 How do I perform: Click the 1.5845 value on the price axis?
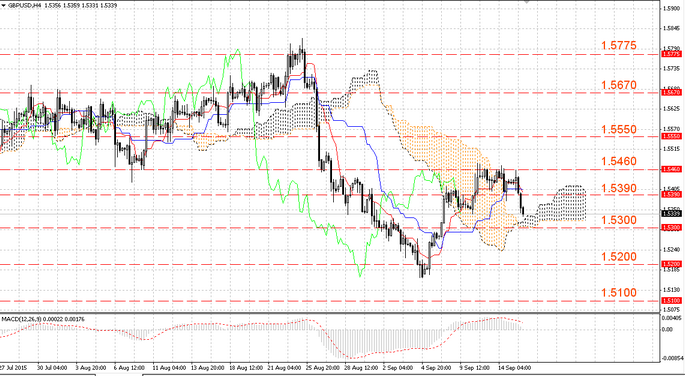point(671,29)
